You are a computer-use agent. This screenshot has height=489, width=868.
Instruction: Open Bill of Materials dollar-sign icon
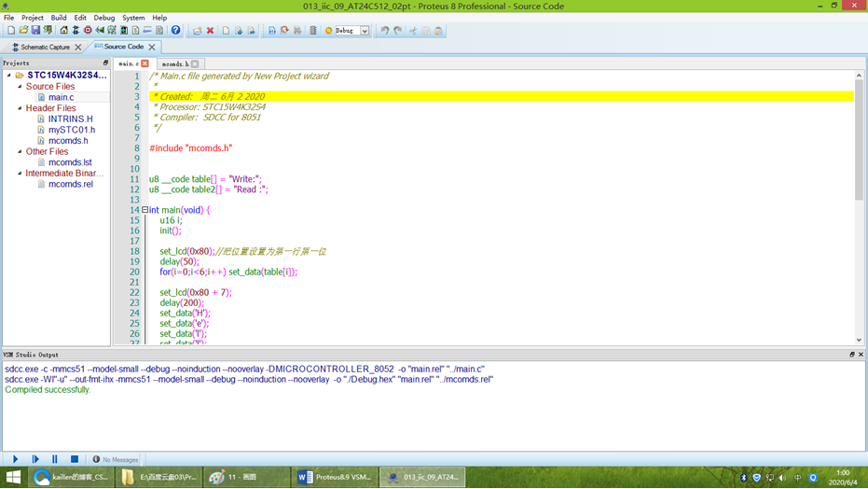pyautogui.click(x=135, y=31)
